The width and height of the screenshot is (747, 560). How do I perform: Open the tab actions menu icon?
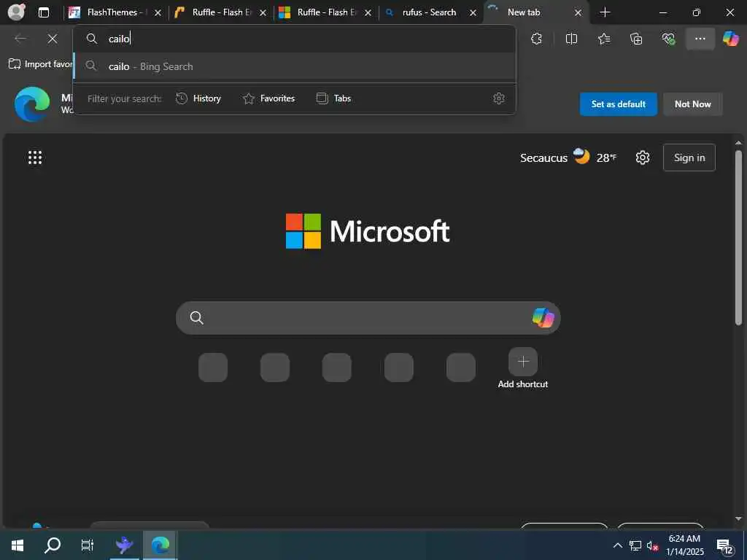click(x=43, y=12)
